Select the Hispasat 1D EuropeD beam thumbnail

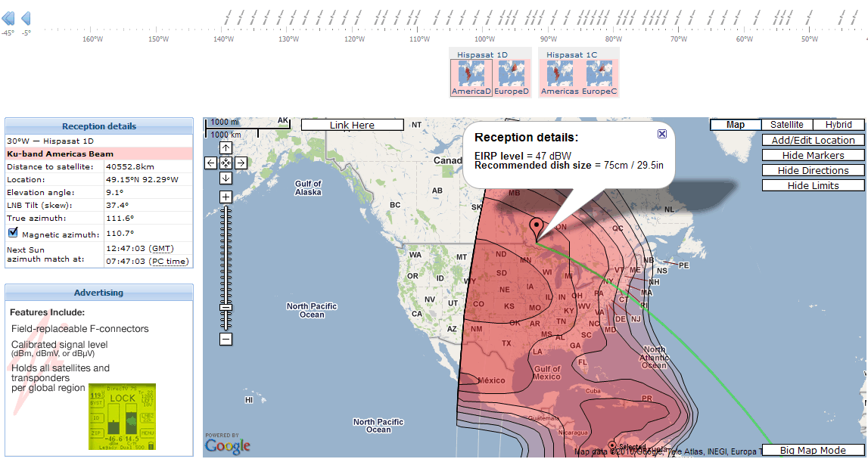click(512, 77)
